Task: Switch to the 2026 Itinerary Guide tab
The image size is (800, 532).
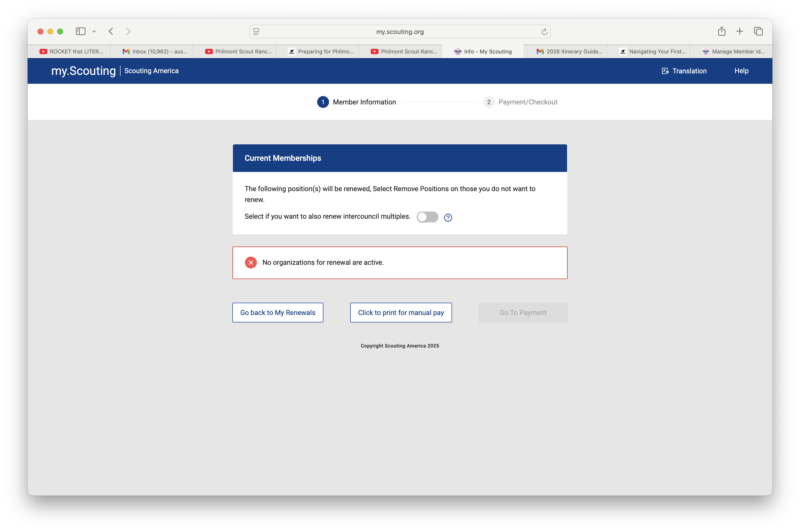Action: tap(570, 51)
